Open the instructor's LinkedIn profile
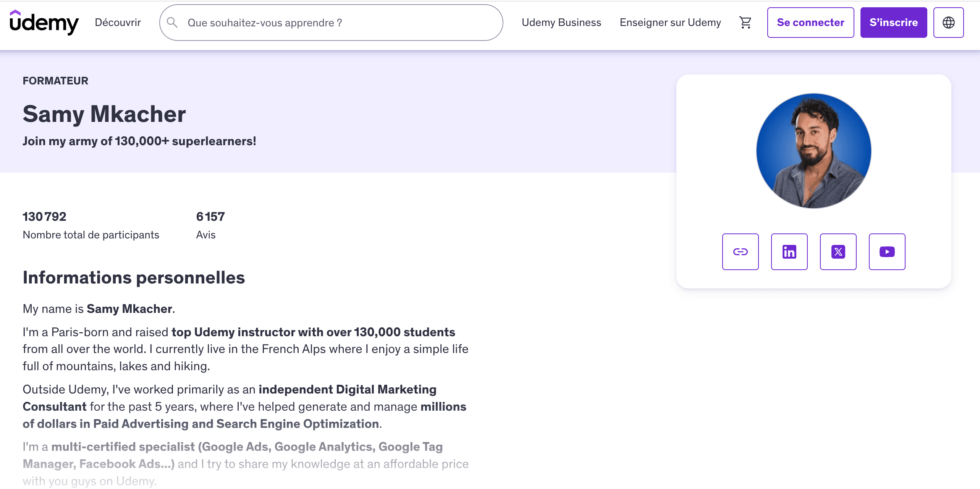Viewport: 980px width, 489px height. 789,252
